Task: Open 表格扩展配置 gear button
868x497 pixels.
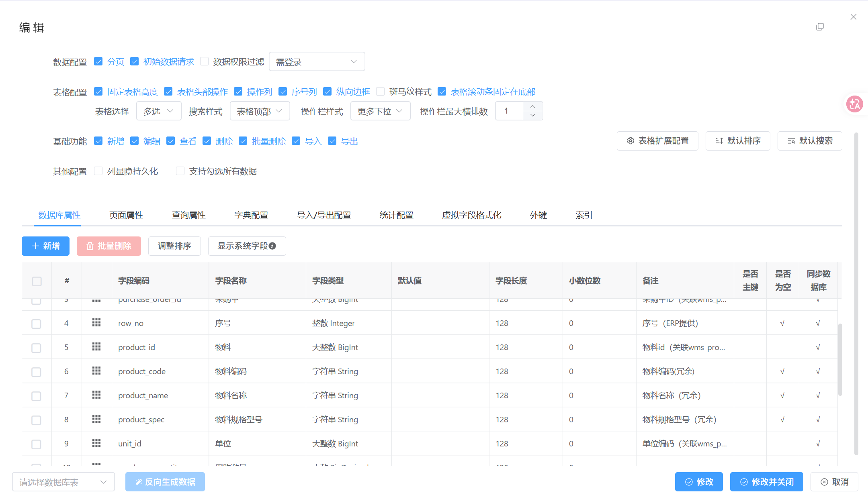Action: point(657,141)
